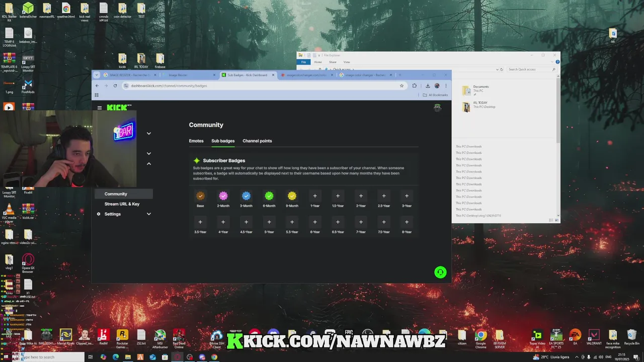Switch to imagecolorchanger.com browser tab
The height and width of the screenshot is (362, 644).
coord(306,75)
